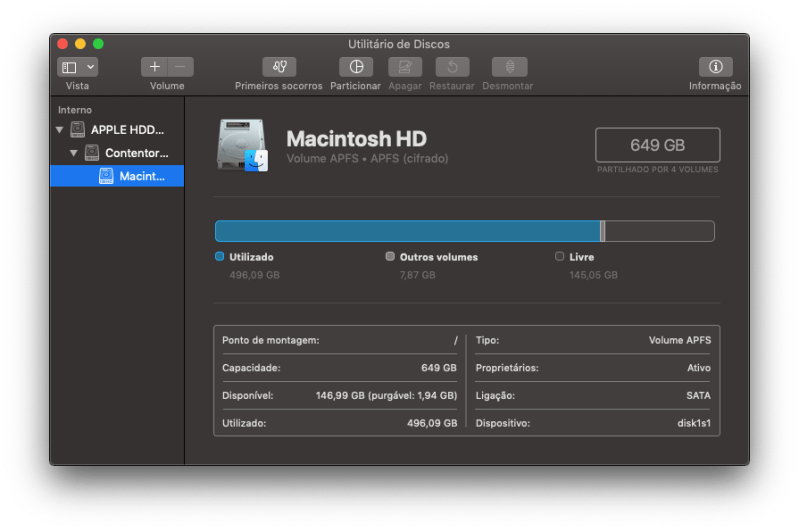This screenshot has width=799, height=531.
Task: Add a volume with the plus button
Action: pos(154,67)
